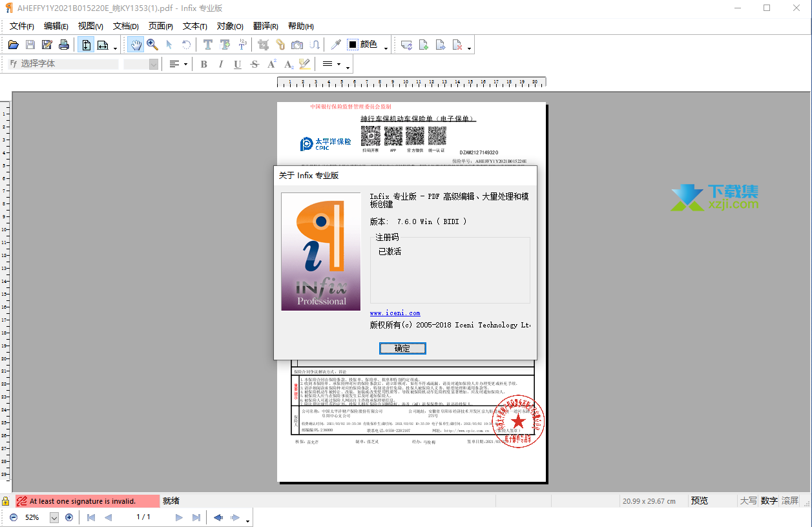Expand the page toolbar options arrow
Viewport: 812px width, 527px height.
470,48
